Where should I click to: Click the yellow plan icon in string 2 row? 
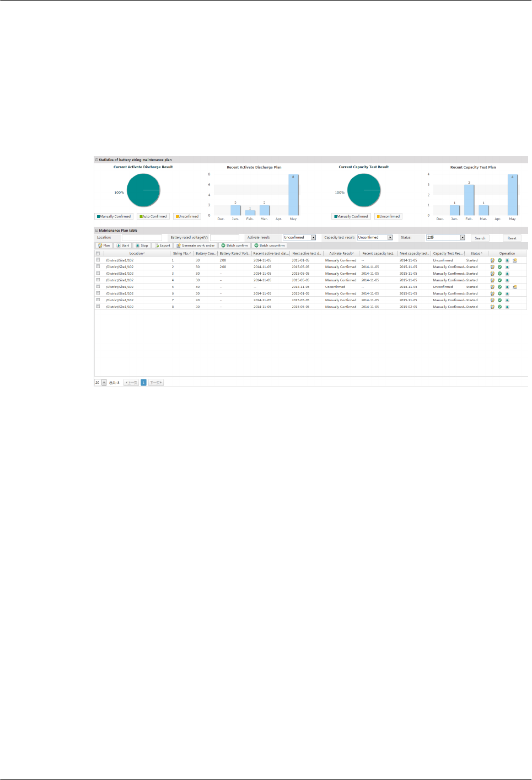[x=492, y=267]
